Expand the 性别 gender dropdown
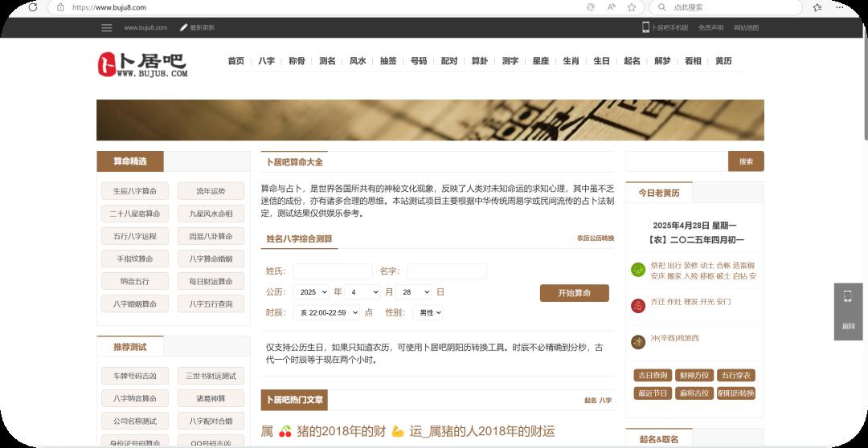 428,313
